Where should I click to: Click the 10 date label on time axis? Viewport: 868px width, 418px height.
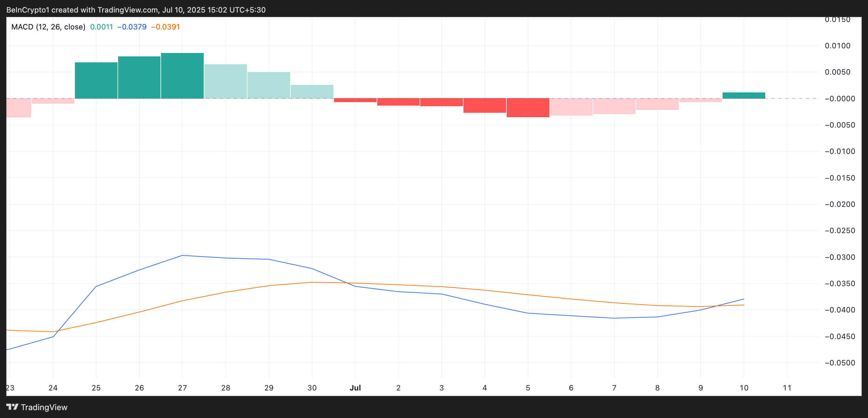(x=744, y=388)
